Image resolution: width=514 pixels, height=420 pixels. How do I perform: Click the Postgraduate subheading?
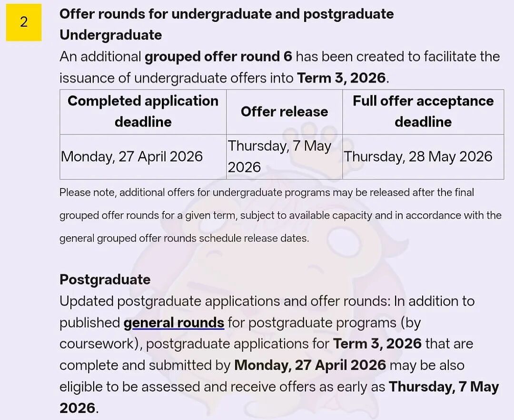[105, 280]
